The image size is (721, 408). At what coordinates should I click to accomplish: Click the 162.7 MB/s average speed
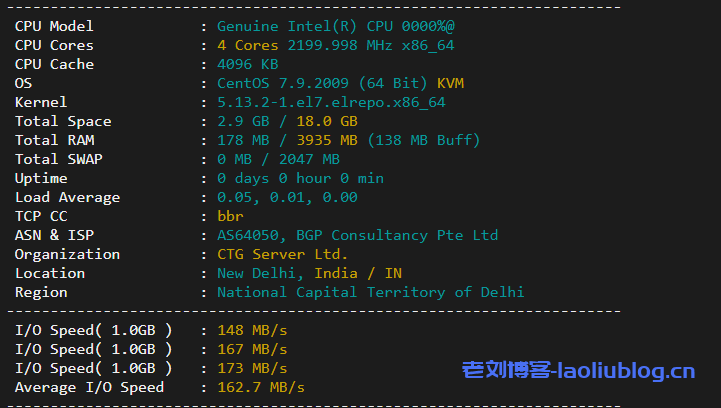click(x=261, y=387)
